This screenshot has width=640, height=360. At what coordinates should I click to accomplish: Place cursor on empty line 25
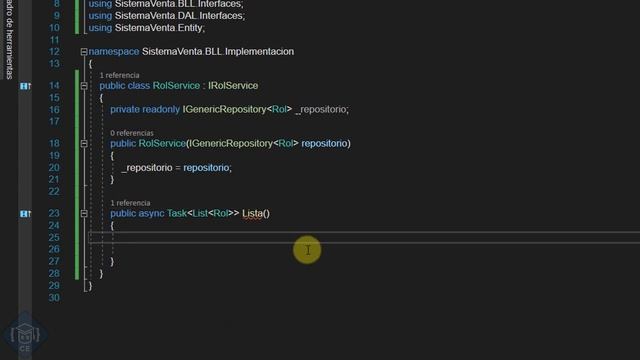(x=364, y=238)
